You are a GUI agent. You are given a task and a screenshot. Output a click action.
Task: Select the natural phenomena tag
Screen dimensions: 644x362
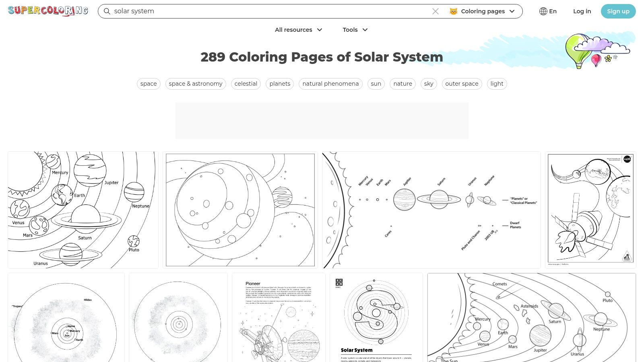[x=330, y=84]
